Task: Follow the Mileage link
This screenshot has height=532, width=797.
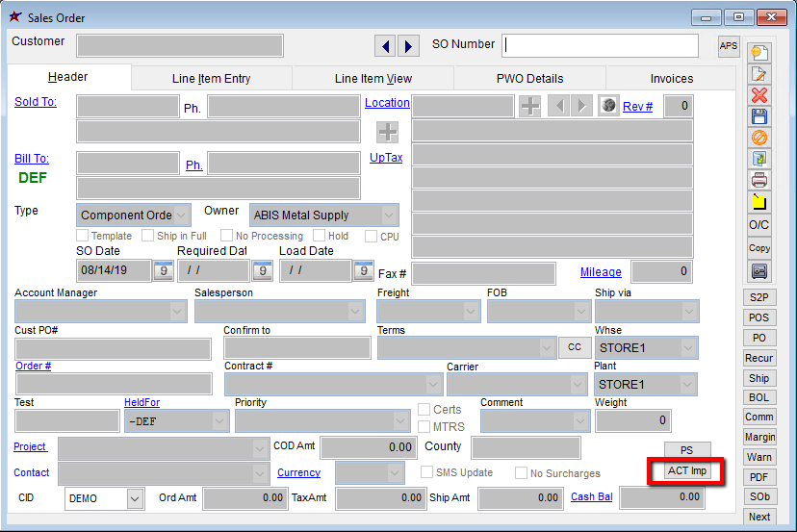Action: (x=601, y=272)
